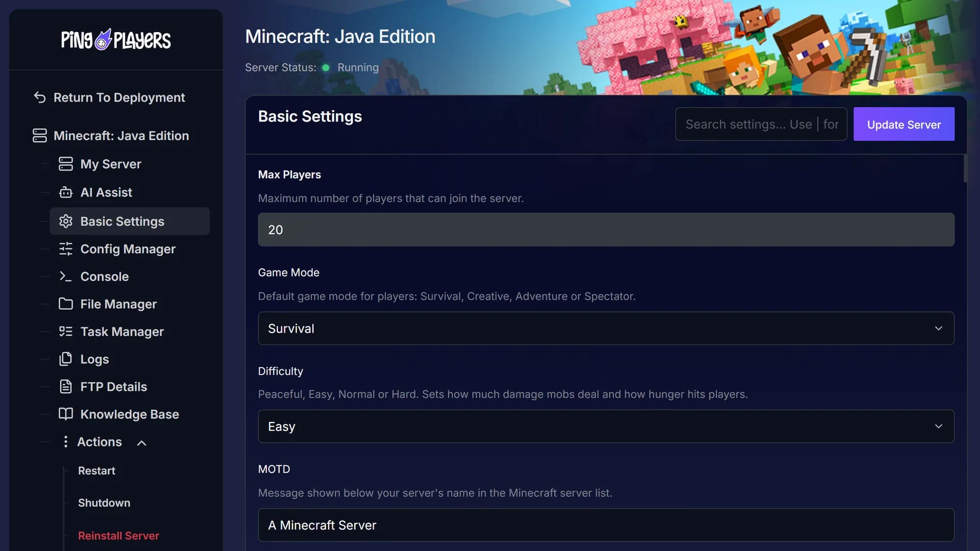Image resolution: width=980 pixels, height=551 pixels.
Task: Open the Console page
Action: coord(105,276)
